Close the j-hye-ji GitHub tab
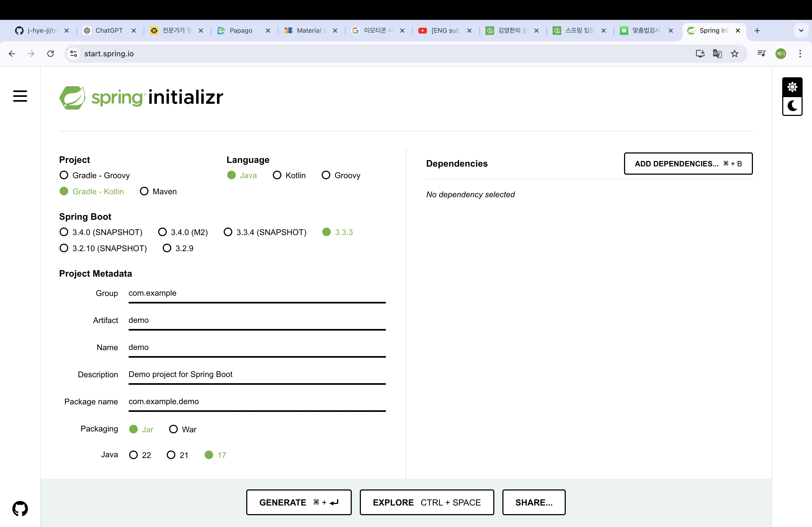 (x=67, y=31)
